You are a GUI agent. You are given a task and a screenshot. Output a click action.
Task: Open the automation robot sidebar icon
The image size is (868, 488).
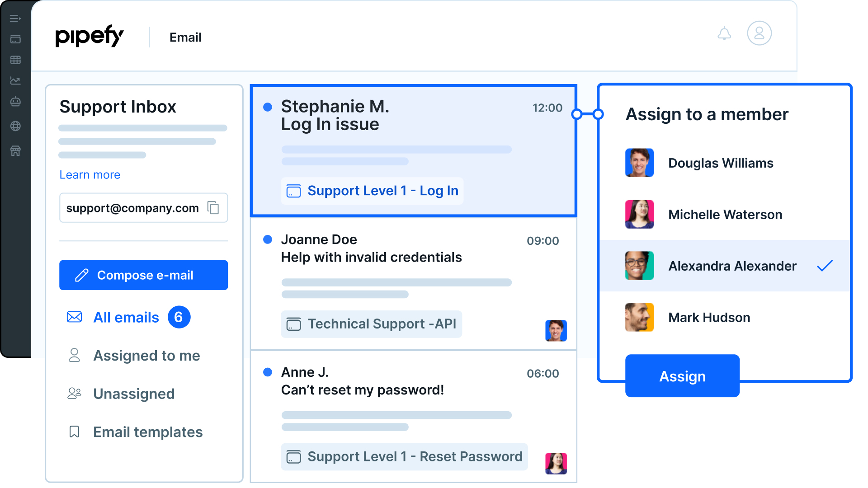[x=15, y=102]
